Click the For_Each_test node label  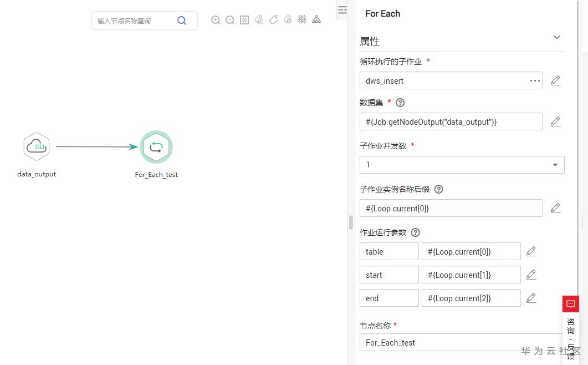(156, 175)
